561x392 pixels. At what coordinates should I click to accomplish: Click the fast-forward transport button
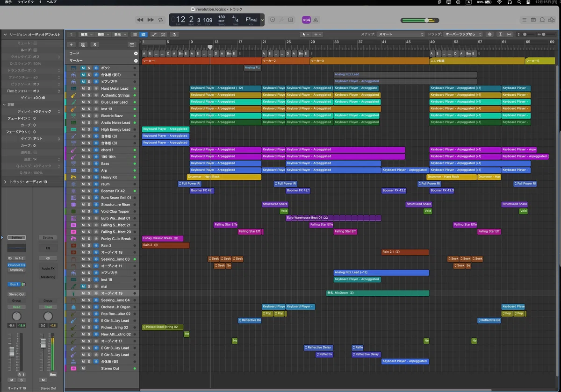151,20
